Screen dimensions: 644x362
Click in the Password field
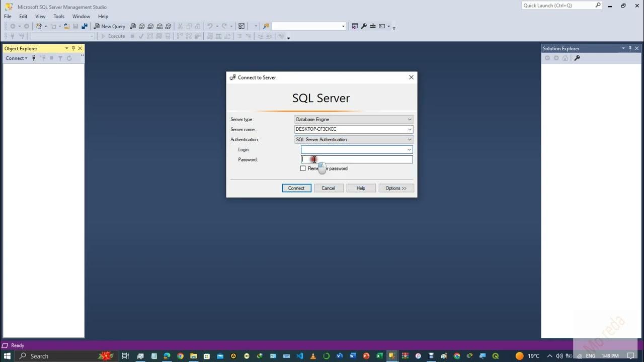click(x=357, y=159)
